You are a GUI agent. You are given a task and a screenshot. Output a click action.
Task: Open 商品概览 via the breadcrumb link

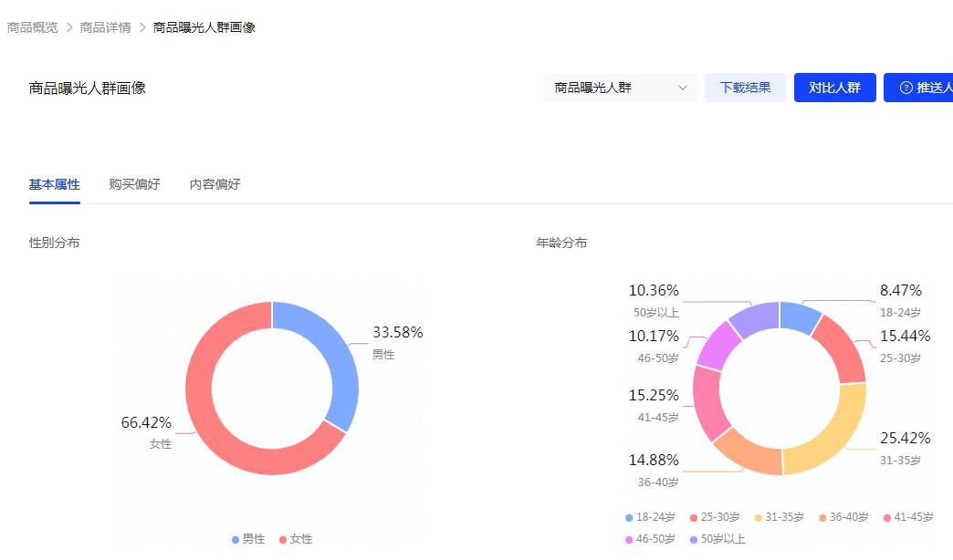[x=32, y=27]
